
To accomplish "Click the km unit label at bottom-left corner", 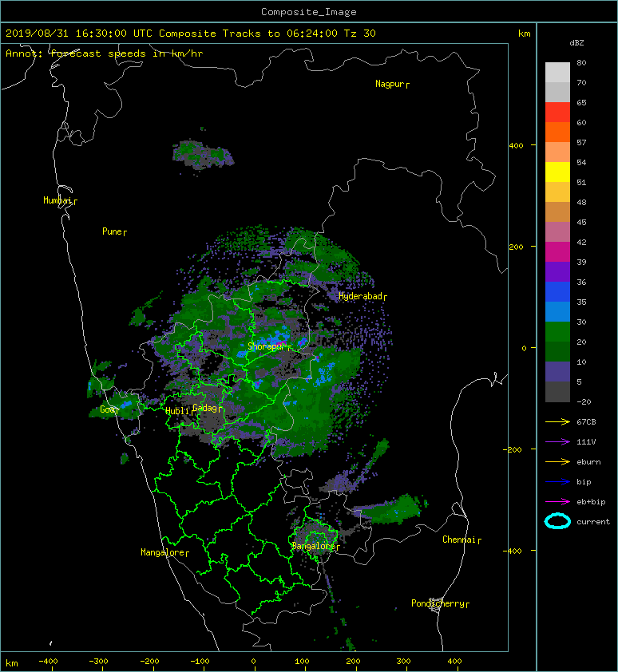I will click(x=12, y=663).
